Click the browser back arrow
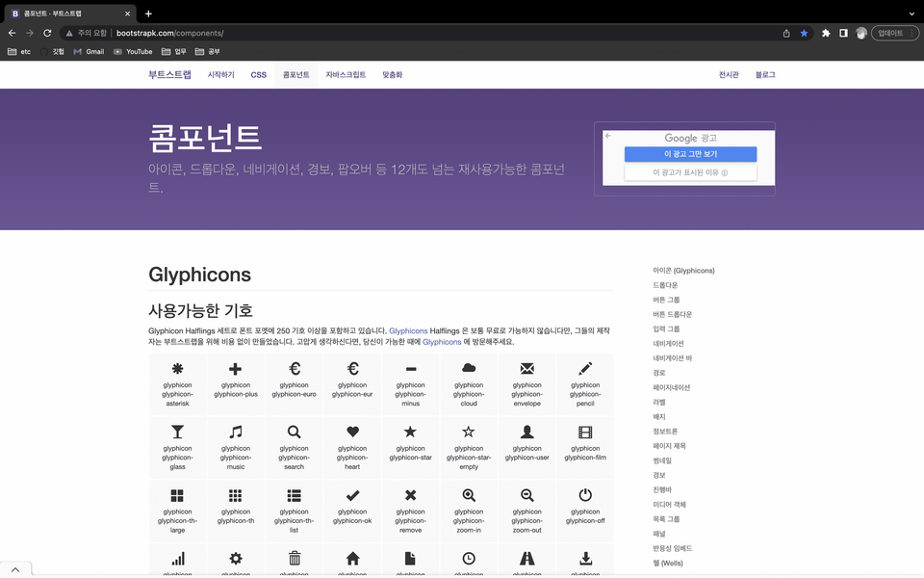 (x=12, y=33)
